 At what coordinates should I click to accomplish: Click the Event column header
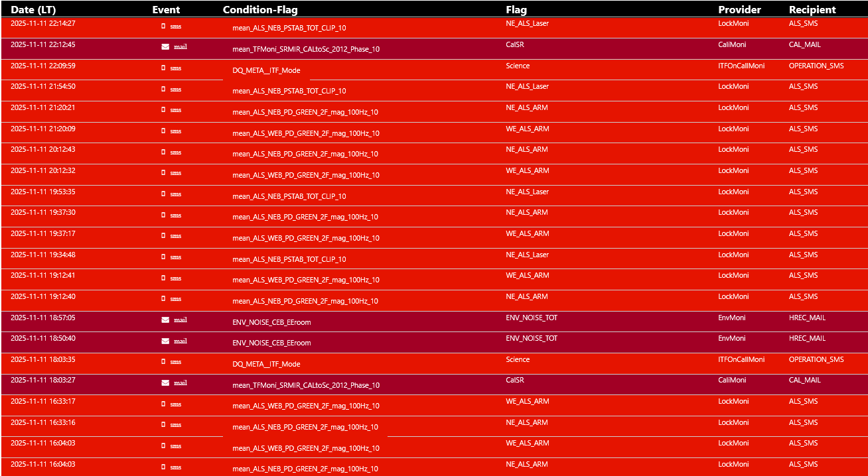[166, 10]
